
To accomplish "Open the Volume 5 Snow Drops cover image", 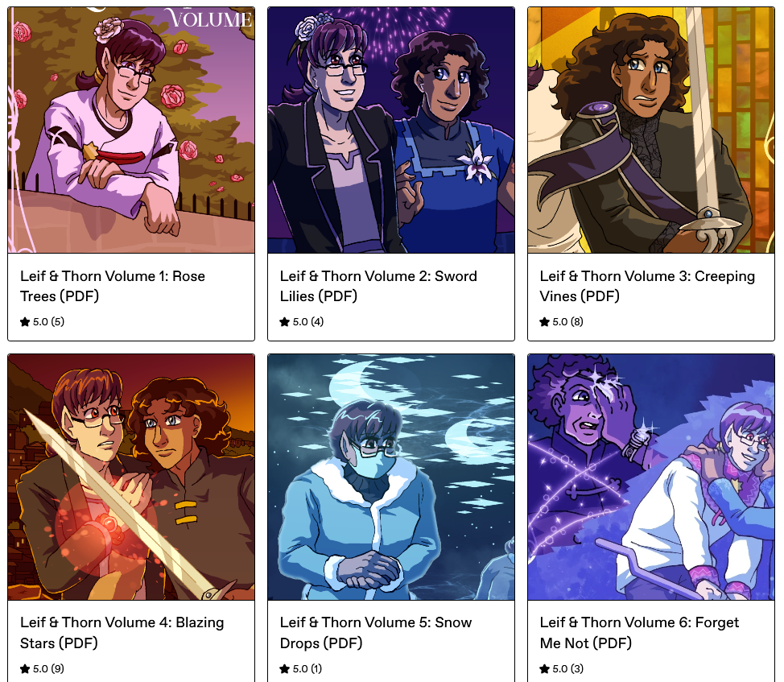I will click(391, 477).
